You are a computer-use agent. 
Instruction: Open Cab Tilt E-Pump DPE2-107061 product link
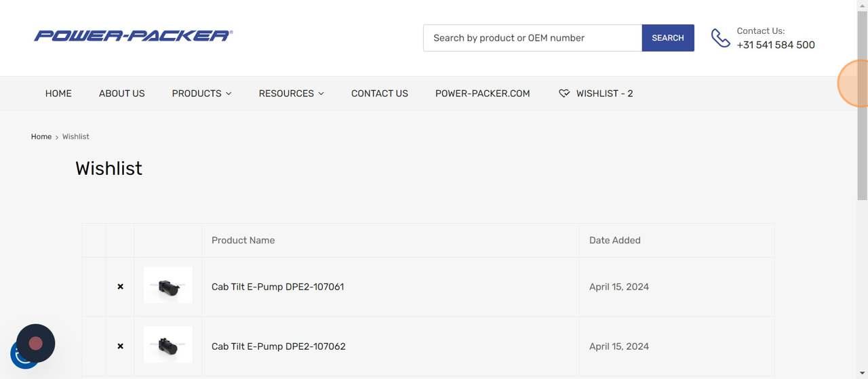277,287
